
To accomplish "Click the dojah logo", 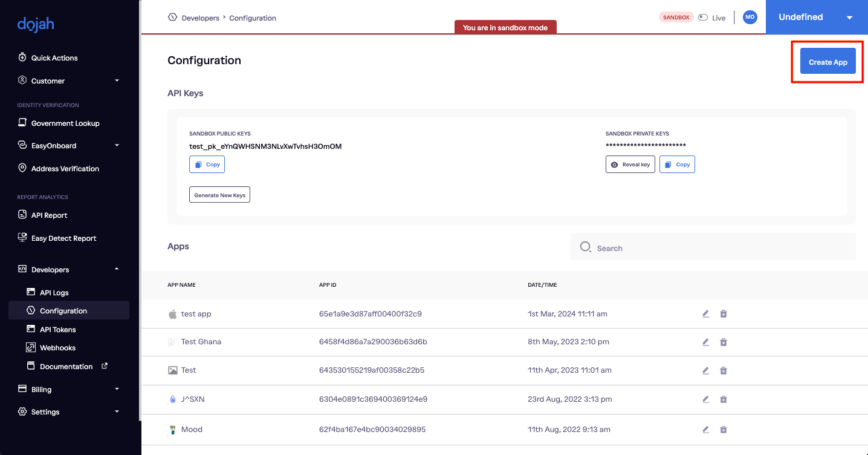I will pyautogui.click(x=36, y=24).
